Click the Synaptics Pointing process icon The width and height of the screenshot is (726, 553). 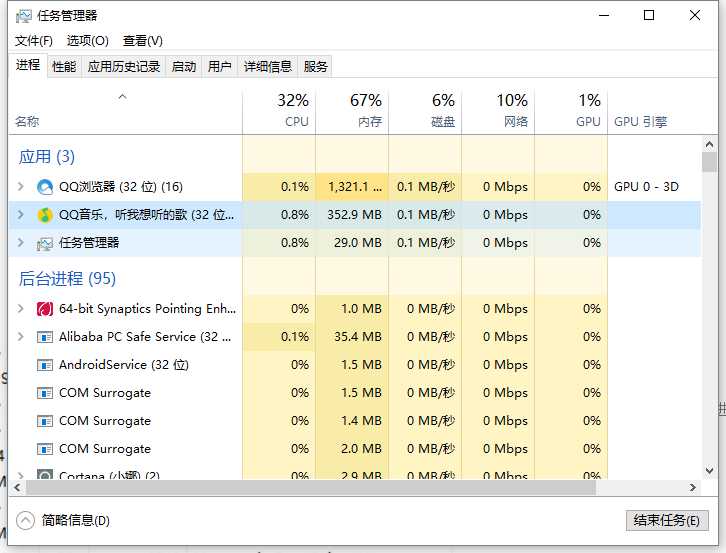point(45,309)
